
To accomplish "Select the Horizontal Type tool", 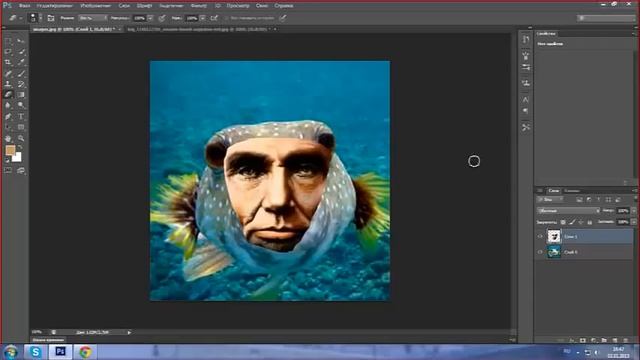I will (x=21, y=116).
